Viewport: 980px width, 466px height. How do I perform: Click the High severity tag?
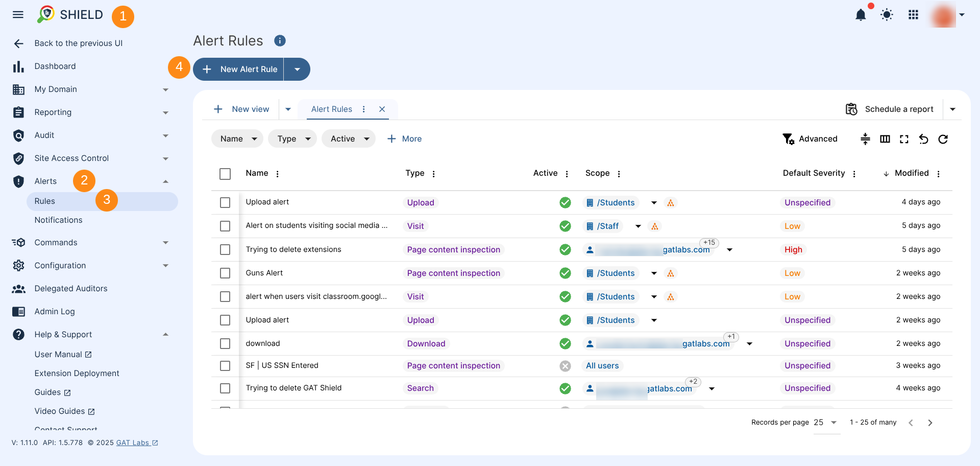coord(794,250)
